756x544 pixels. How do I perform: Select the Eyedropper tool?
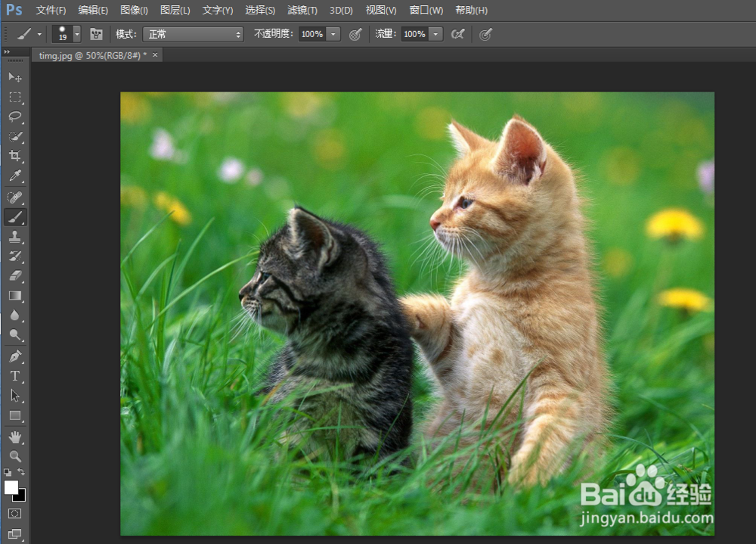(x=15, y=176)
